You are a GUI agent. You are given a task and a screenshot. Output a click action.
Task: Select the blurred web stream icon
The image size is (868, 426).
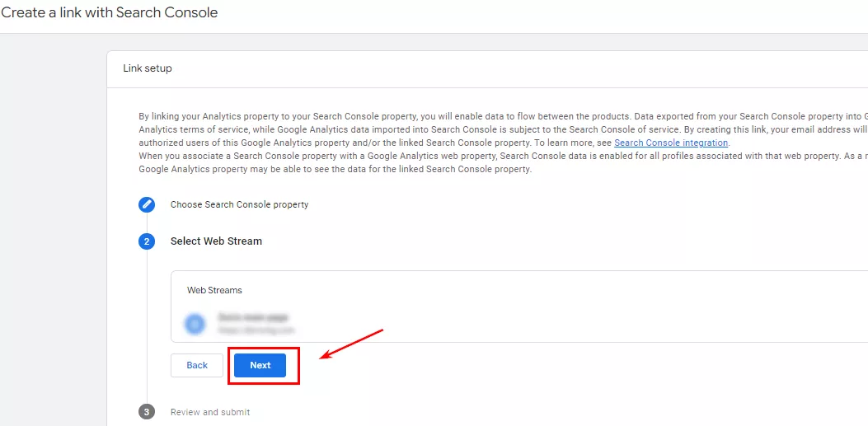click(195, 323)
